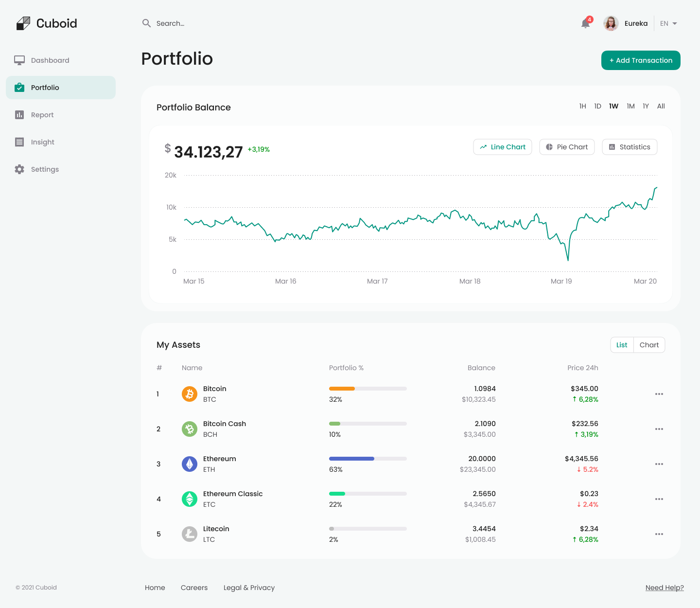The height and width of the screenshot is (608, 700).
Task: Open the Dashboard sidebar icon
Action: [19, 60]
